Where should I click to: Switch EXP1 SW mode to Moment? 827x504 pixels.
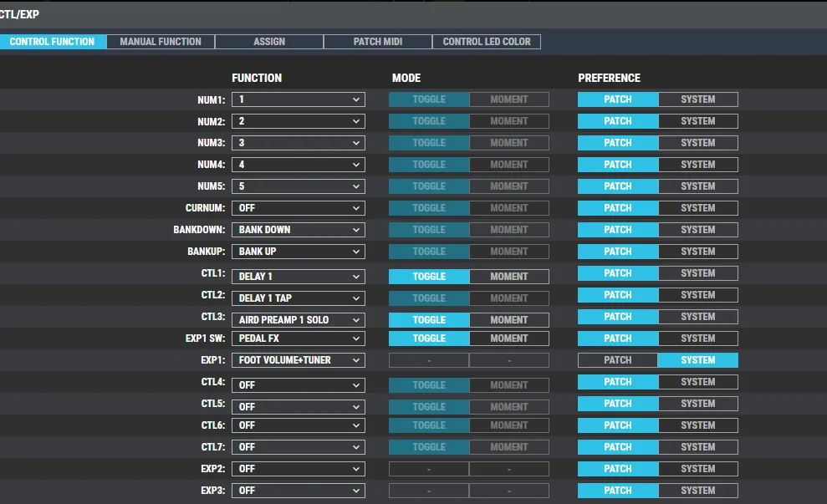[508, 339]
